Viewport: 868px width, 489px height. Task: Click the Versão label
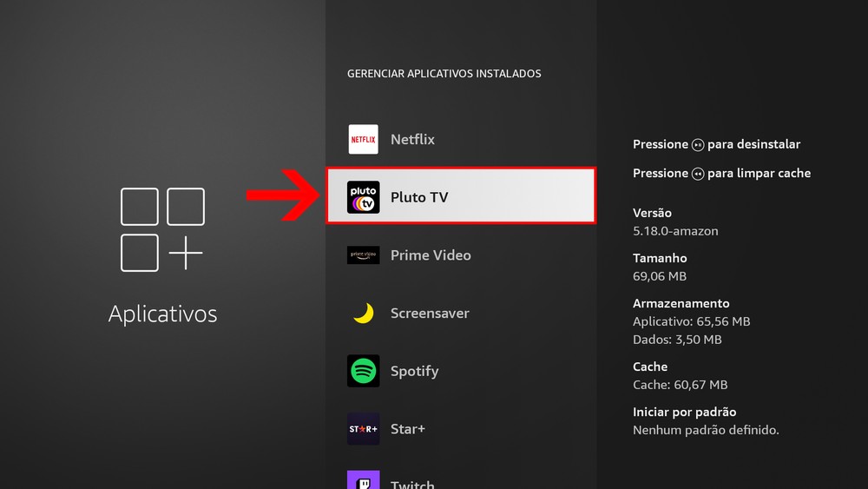(x=652, y=213)
